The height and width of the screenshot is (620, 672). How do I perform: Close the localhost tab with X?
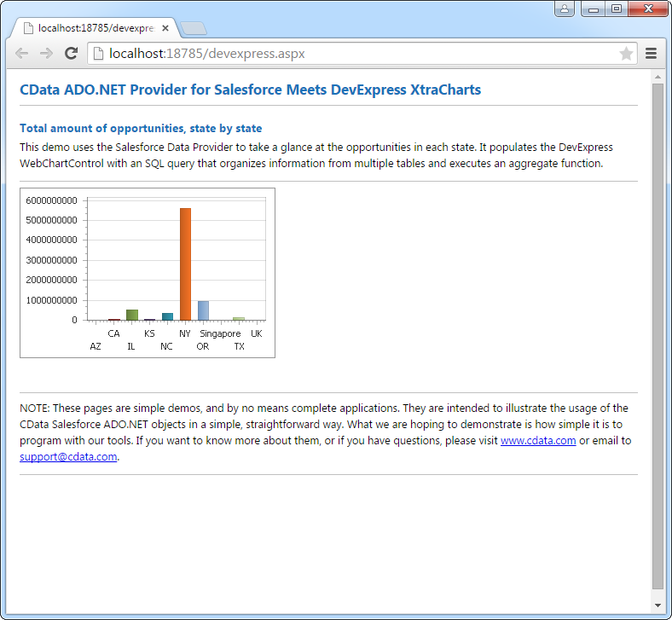[x=165, y=28]
